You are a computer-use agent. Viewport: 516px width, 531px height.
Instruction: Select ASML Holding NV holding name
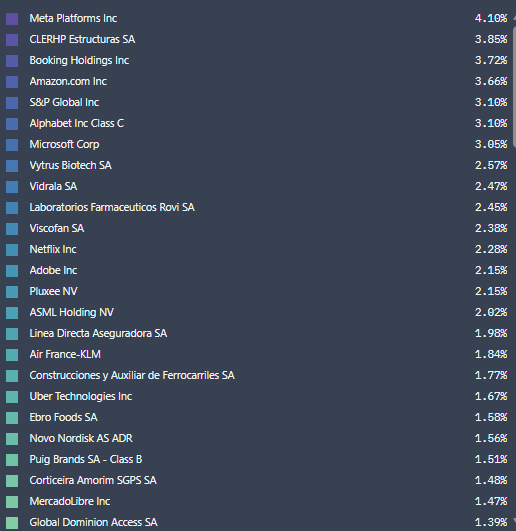pos(71,312)
